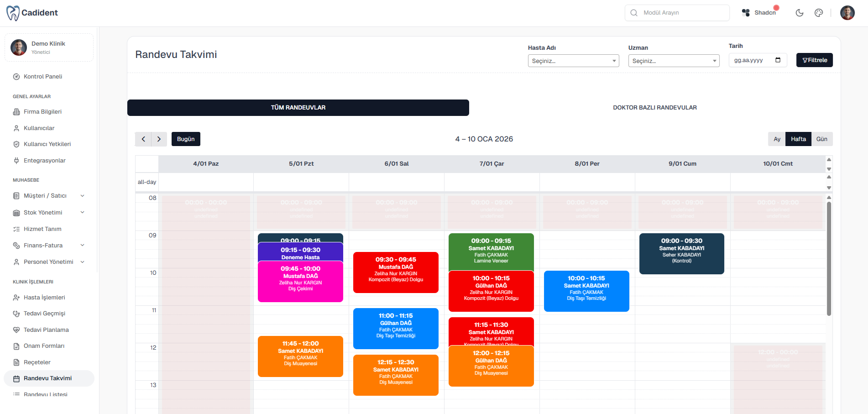
Task: Toggle dark mode moon icon
Action: [800, 13]
